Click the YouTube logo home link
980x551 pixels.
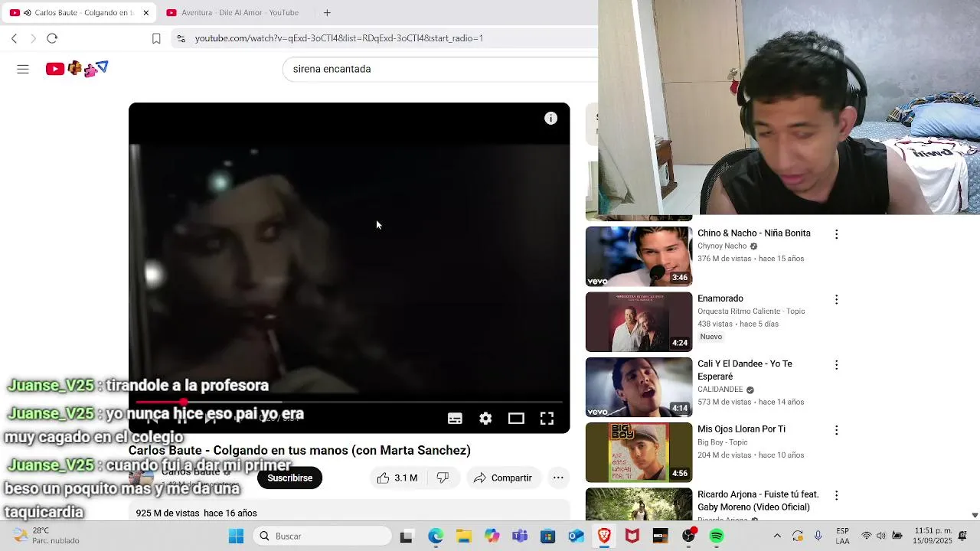point(77,69)
